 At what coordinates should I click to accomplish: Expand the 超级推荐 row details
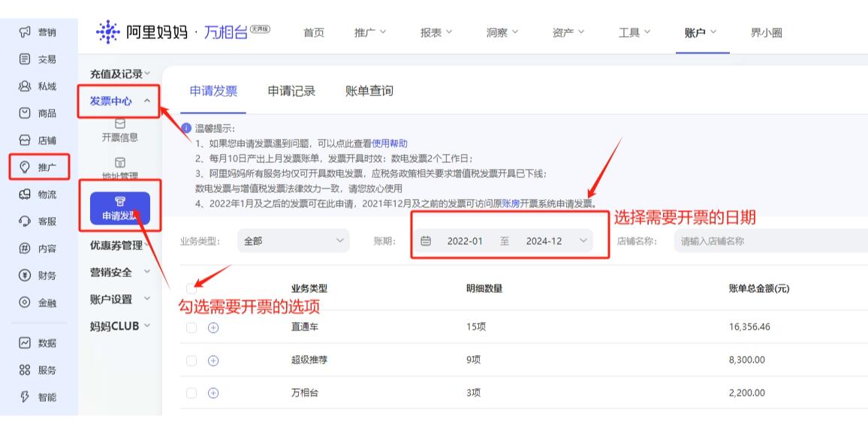(x=213, y=361)
